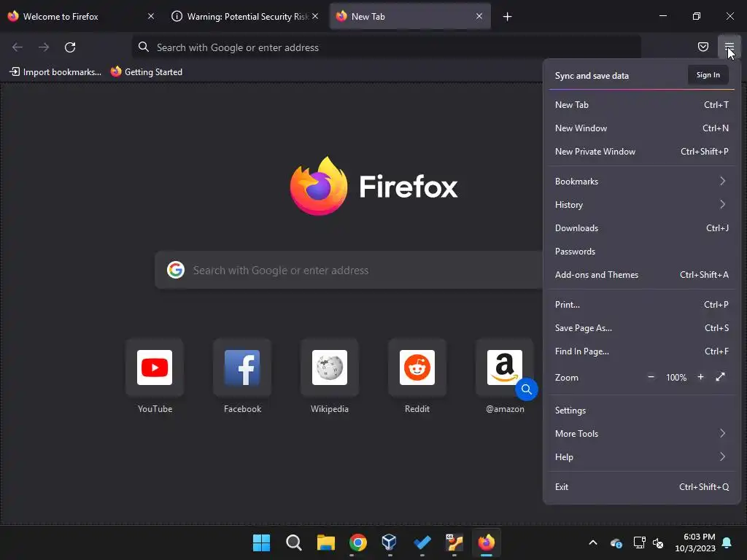The height and width of the screenshot is (560, 747).
Task: Show hidden system tray icons
Action: tap(593, 542)
